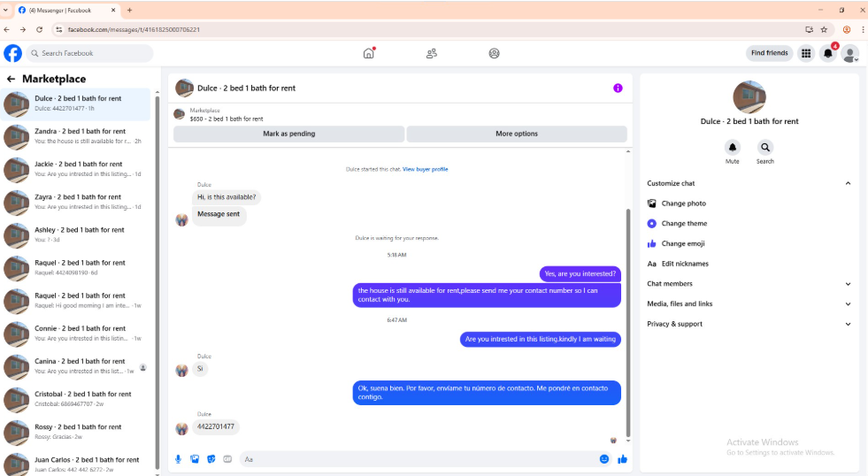Click the message text input Aa
The height and width of the screenshot is (476, 868).
tap(419, 459)
